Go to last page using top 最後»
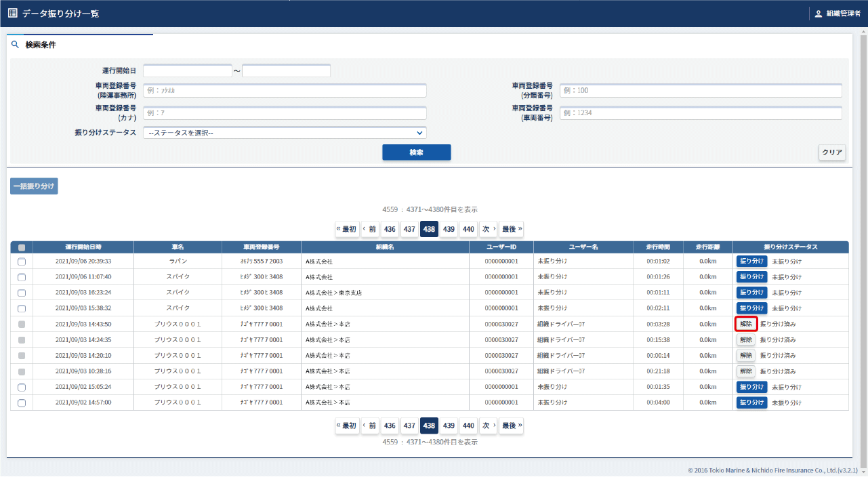The height and width of the screenshot is (477, 868). coord(512,229)
